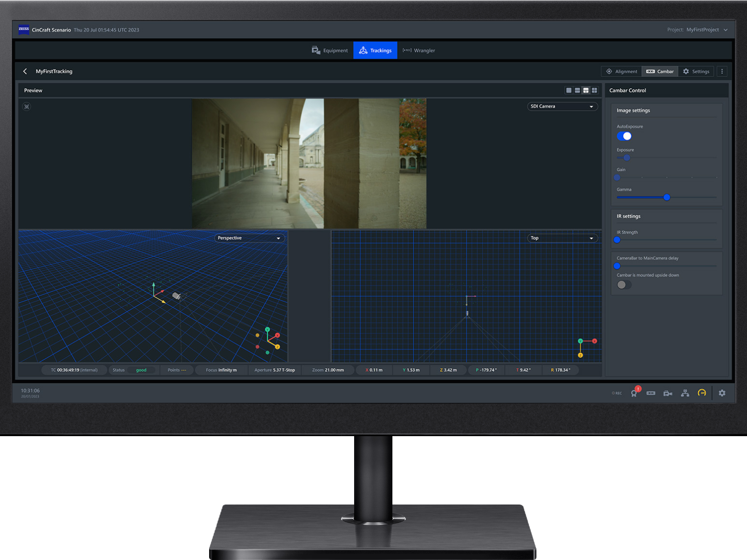Select the four-pane grid layout icon
Screen dimensions: 747x560
(x=594, y=90)
